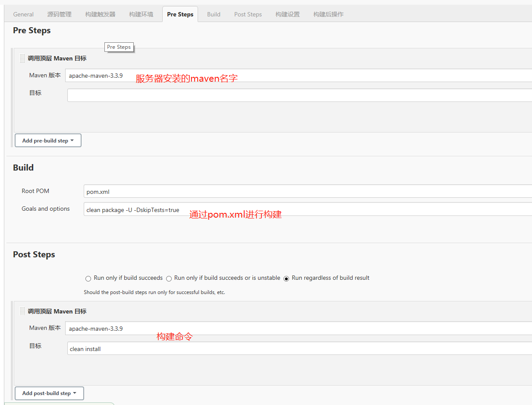Click drag handle of Pre Steps Maven block

pyautogui.click(x=22, y=58)
